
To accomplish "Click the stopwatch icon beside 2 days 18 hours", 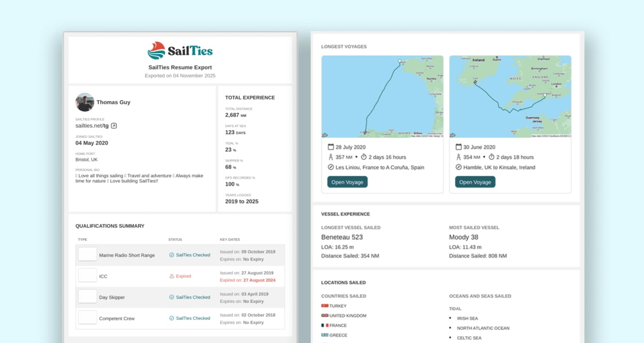I will (491, 157).
